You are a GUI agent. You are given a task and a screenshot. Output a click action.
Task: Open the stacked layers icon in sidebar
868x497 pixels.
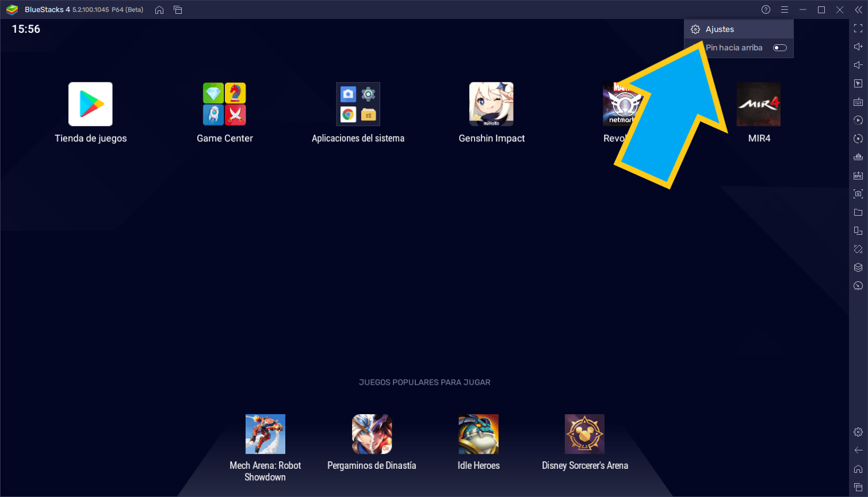click(x=858, y=267)
